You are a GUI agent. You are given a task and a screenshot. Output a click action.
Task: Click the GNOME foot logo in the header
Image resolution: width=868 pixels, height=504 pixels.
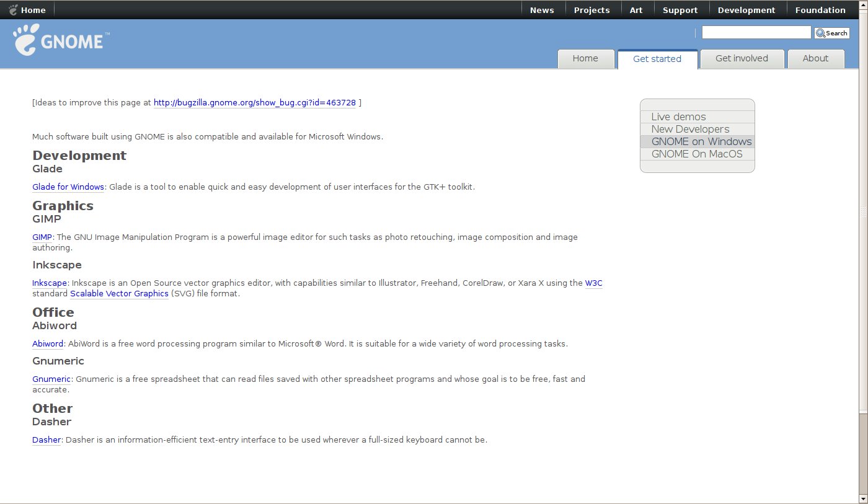pos(61,40)
